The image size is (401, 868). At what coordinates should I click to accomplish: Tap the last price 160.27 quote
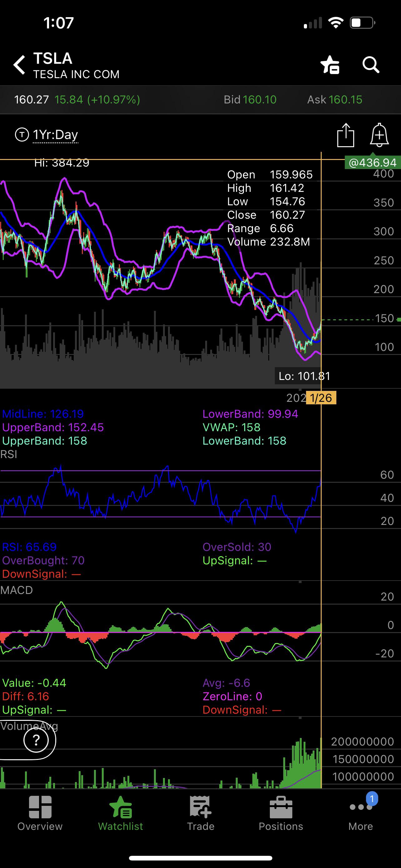(31, 100)
